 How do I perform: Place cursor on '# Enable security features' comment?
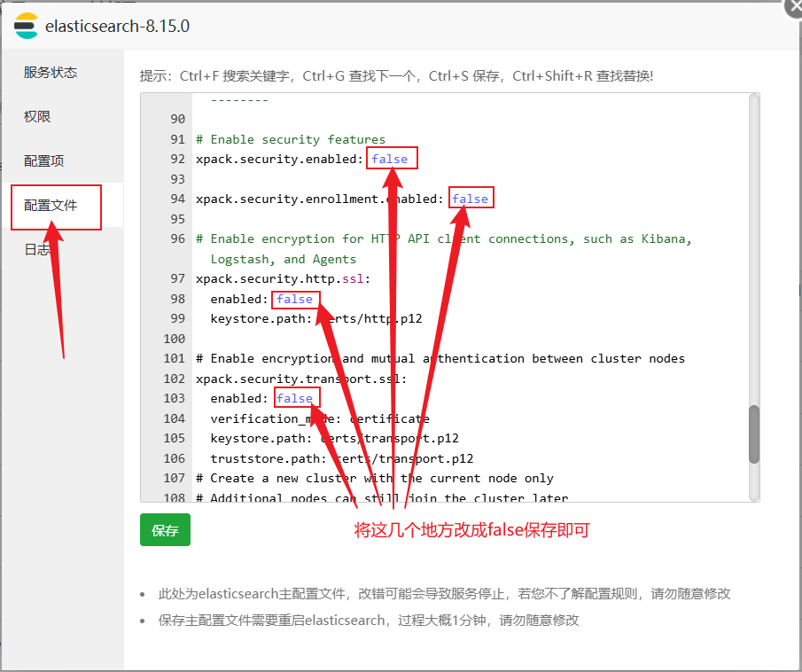[291, 139]
